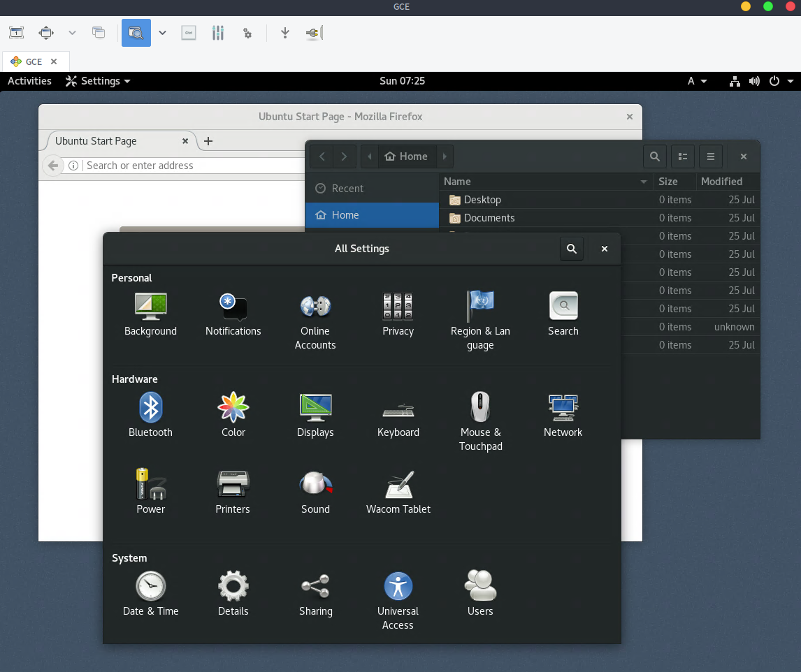The height and width of the screenshot is (672, 801).
Task: Expand the chevron next to the magnifier tool
Action: pyautogui.click(x=162, y=33)
